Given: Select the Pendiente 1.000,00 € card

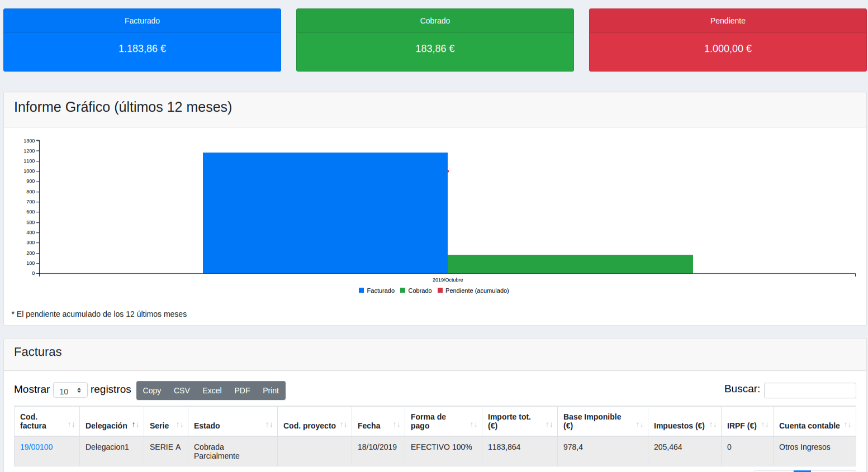Looking at the screenshot, I should click(x=728, y=40).
